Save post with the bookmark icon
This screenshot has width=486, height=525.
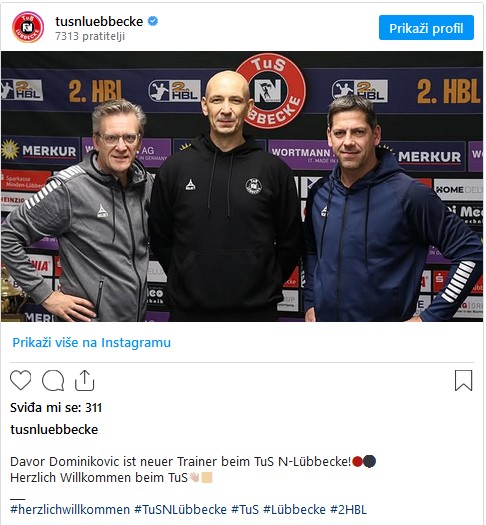(x=463, y=380)
